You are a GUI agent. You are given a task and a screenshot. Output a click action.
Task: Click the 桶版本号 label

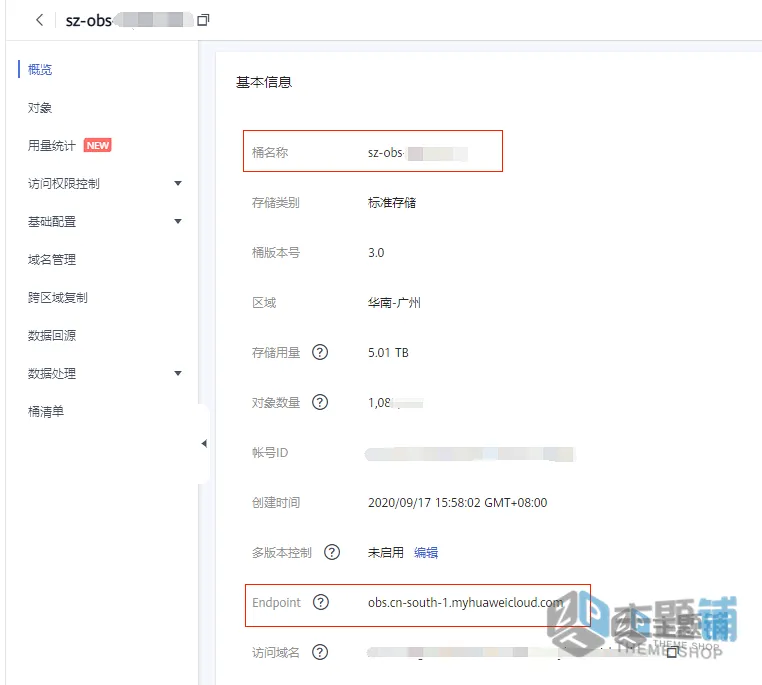click(276, 253)
